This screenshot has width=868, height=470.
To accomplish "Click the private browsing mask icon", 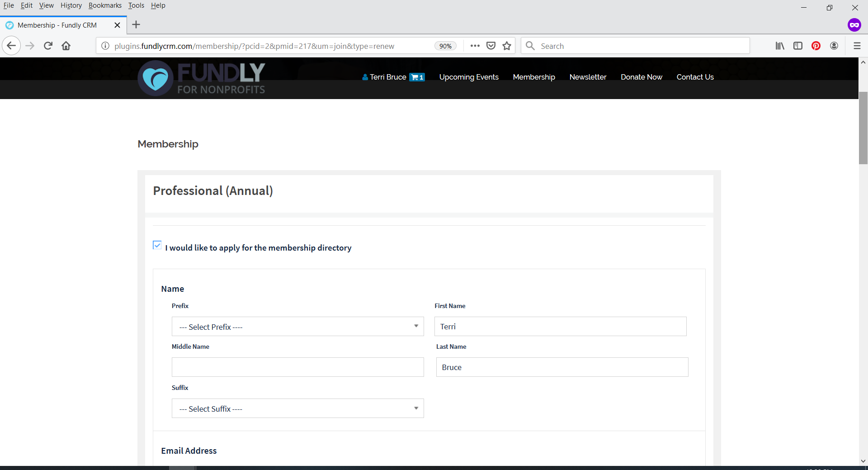I will coord(854,25).
